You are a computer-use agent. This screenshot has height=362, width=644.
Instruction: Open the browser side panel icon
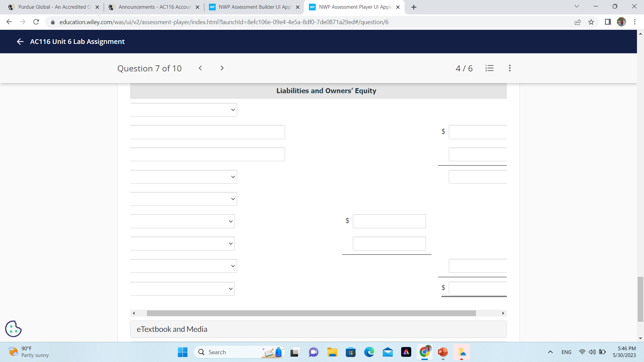[607, 22]
